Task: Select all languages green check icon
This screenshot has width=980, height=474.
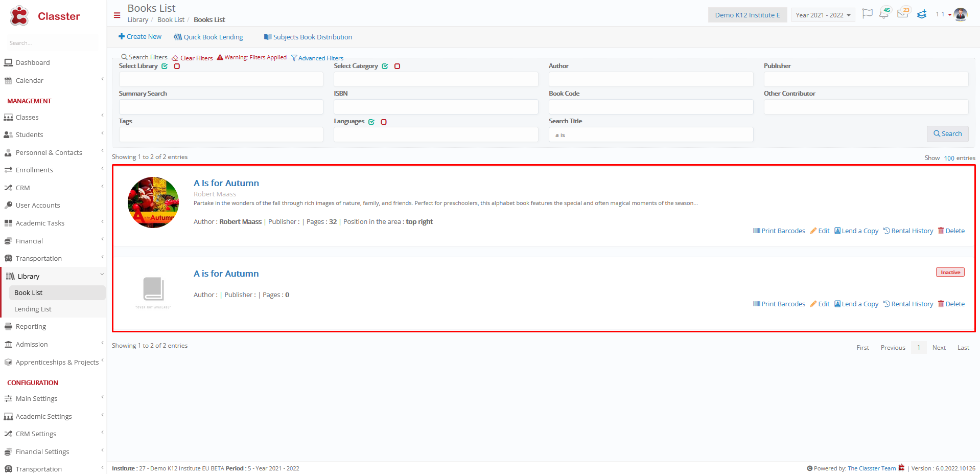Action: 371,122
